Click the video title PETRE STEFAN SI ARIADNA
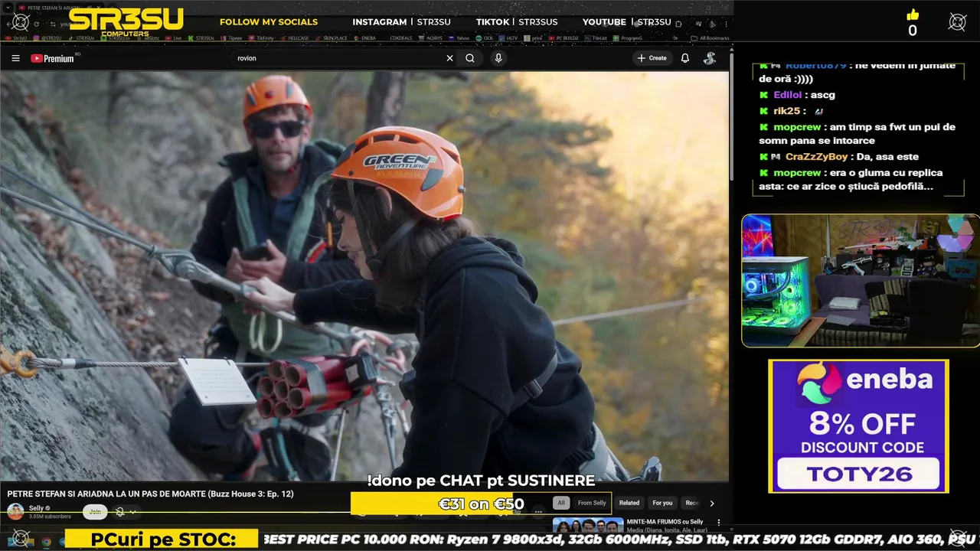Image resolution: width=980 pixels, height=551 pixels. (x=150, y=494)
